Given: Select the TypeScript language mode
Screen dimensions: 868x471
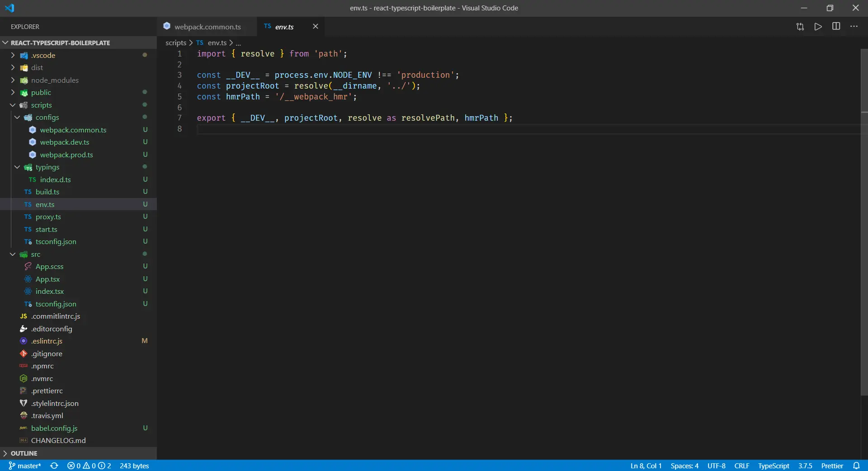Looking at the screenshot, I should [774, 466].
